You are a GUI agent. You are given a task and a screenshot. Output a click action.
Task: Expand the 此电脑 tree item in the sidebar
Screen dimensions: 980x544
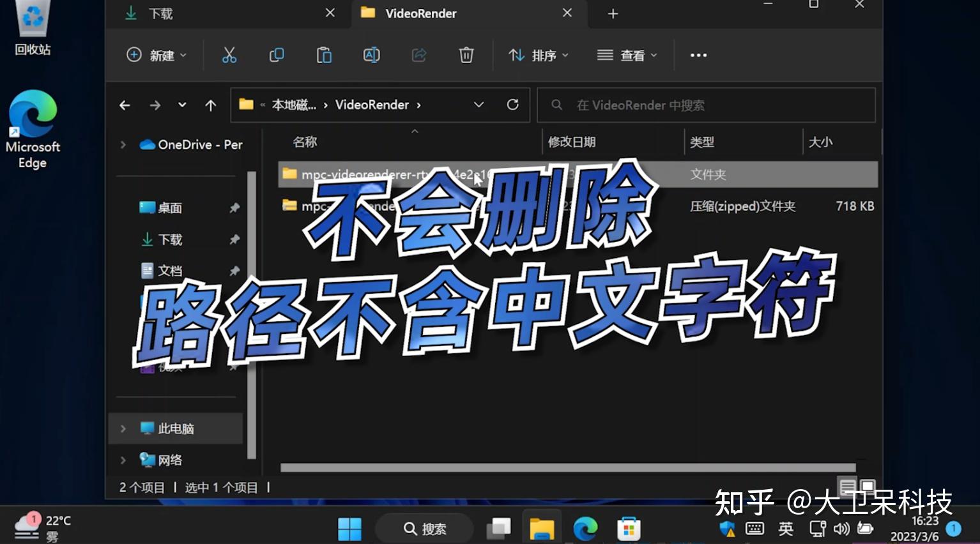(123, 428)
